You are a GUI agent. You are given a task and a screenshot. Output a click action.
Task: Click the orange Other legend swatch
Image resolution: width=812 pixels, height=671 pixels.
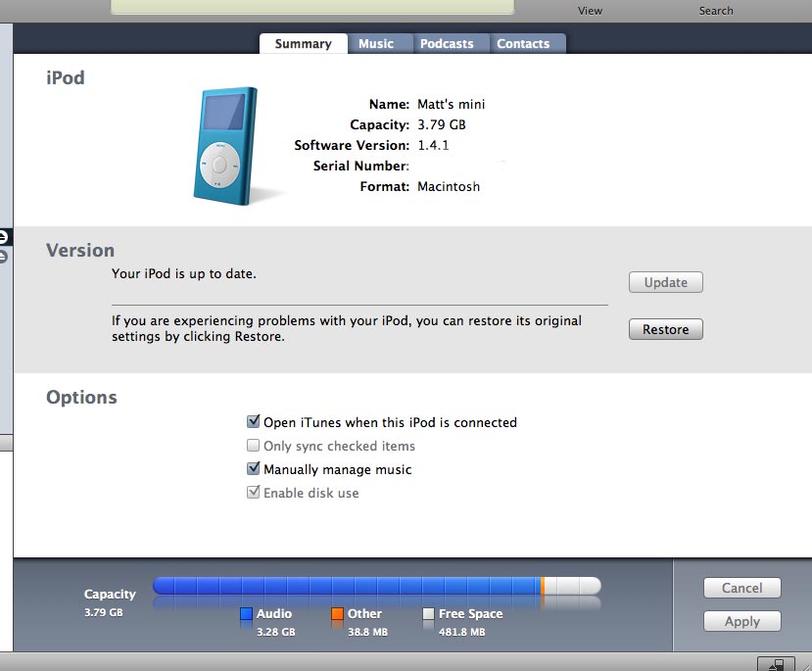[x=337, y=614]
